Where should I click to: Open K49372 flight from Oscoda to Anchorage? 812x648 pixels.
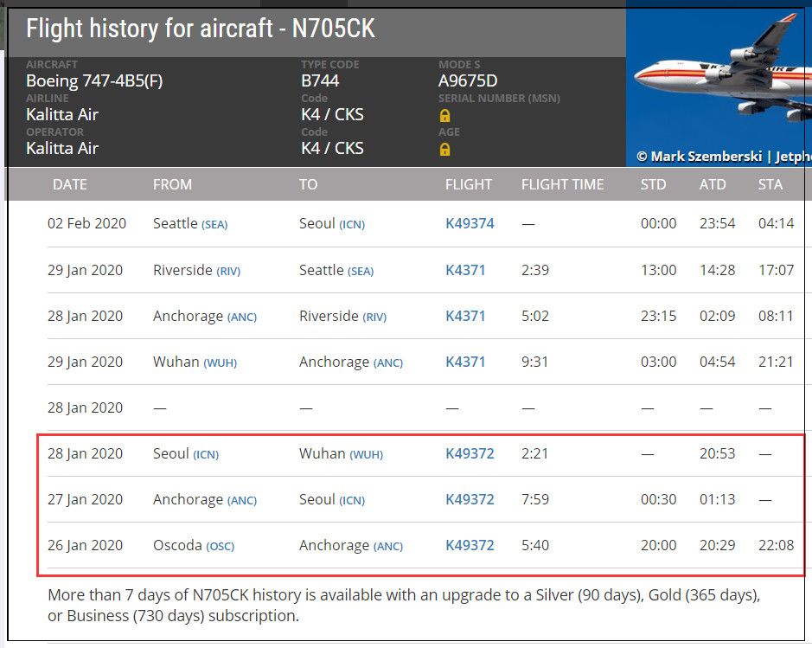click(x=470, y=545)
